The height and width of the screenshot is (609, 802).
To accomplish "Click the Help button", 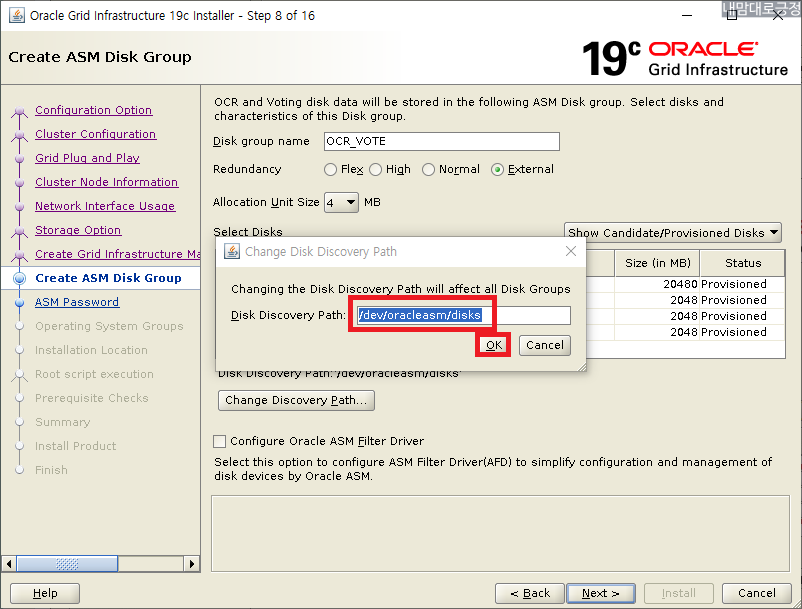I will pos(45,593).
